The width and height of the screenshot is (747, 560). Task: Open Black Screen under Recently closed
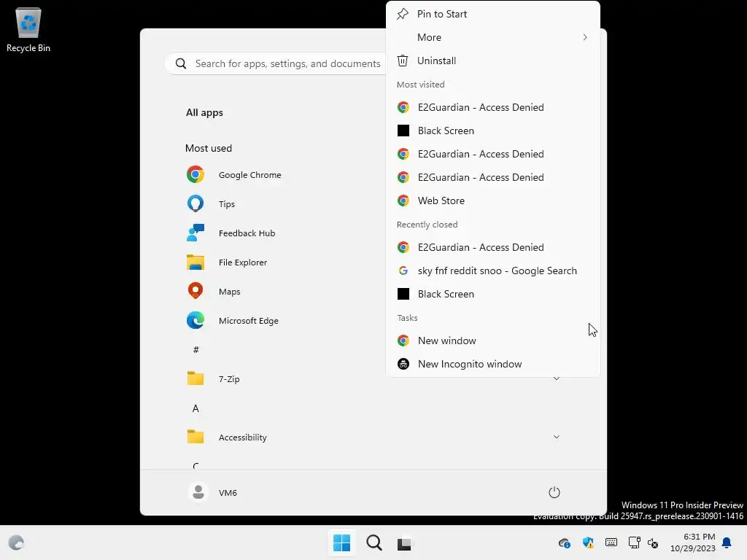(x=493, y=294)
